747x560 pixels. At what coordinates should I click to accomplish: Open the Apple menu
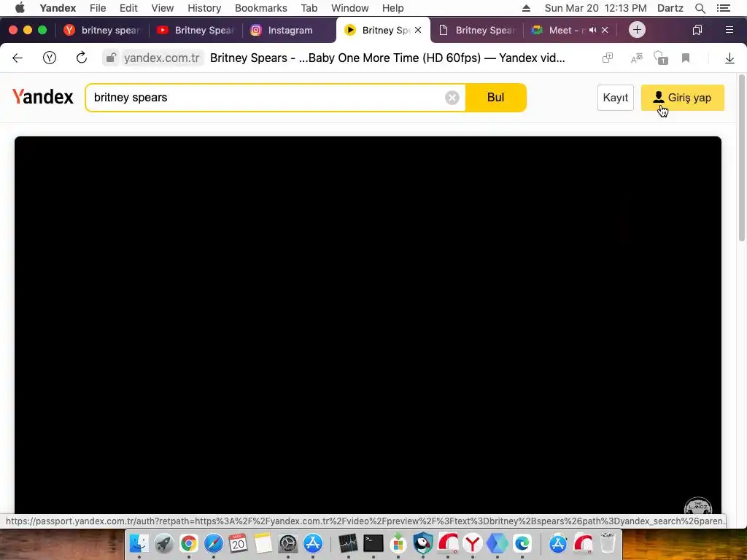[20, 8]
